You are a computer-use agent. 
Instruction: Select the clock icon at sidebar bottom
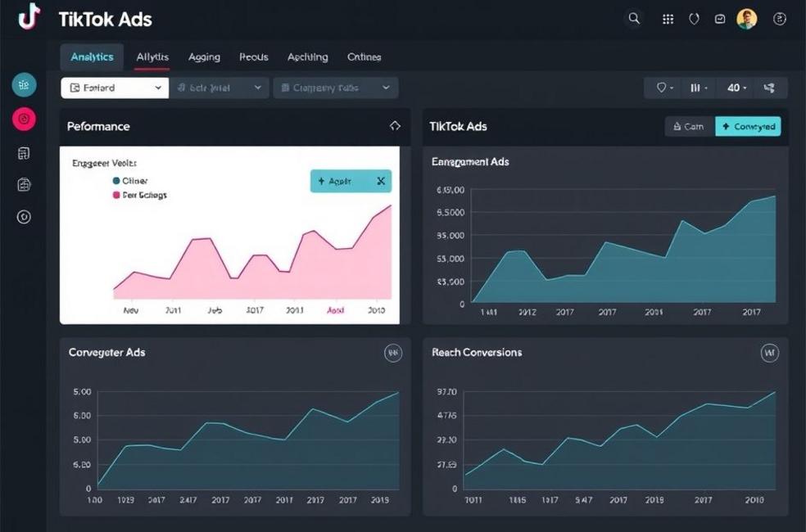coord(23,216)
